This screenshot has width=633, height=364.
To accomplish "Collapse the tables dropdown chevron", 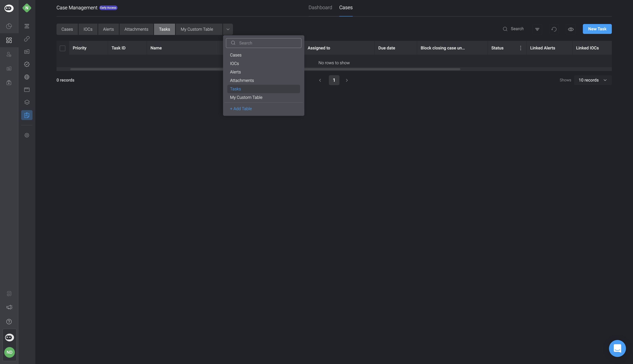I will [228, 29].
